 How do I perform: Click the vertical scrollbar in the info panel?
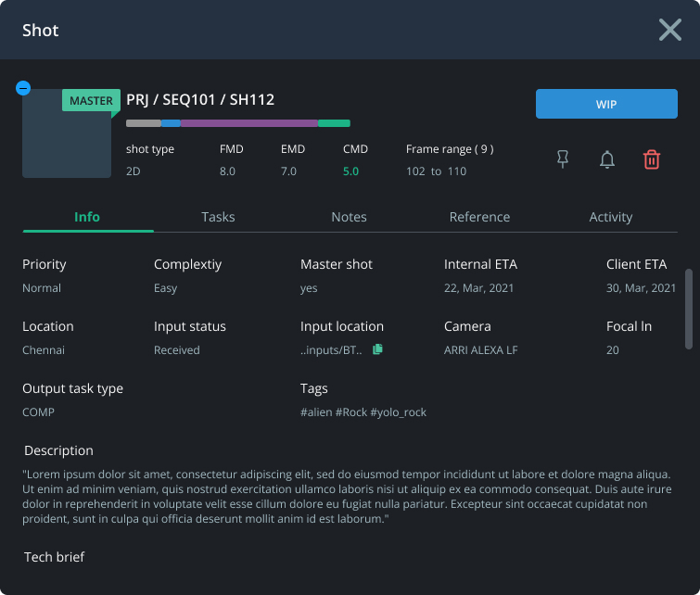point(689,309)
